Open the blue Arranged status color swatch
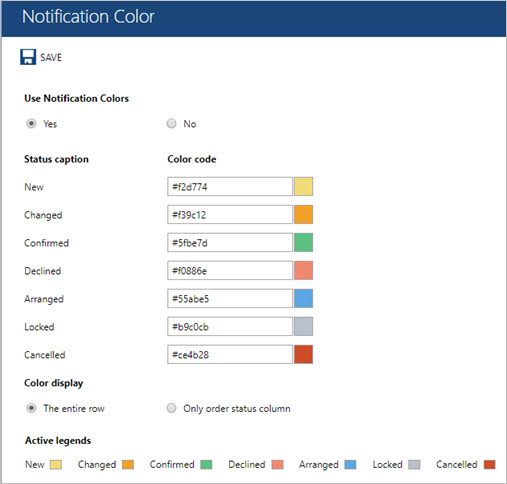Image resolution: width=507 pixels, height=484 pixels. (x=303, y=298)
